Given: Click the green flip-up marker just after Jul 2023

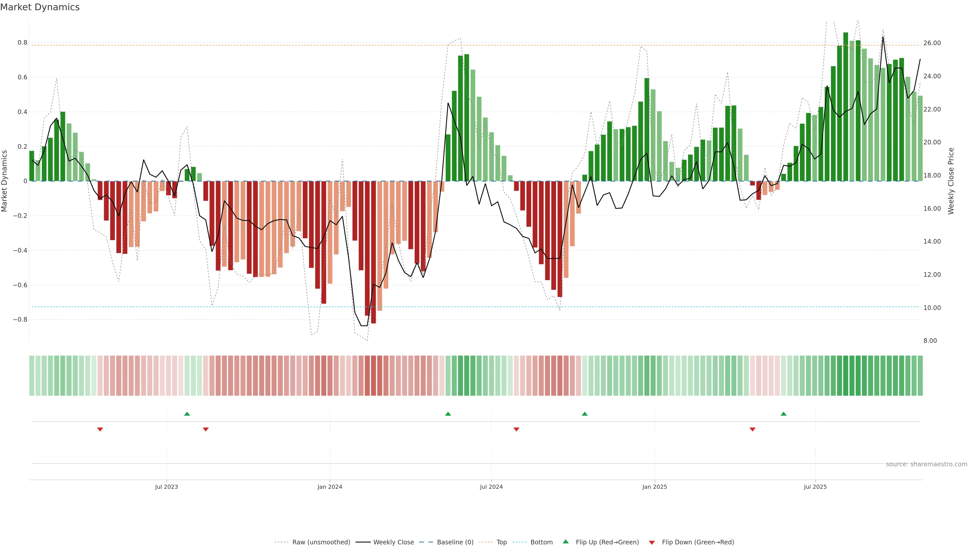Looking at the screenshot, I should click(x=187, y=414).
